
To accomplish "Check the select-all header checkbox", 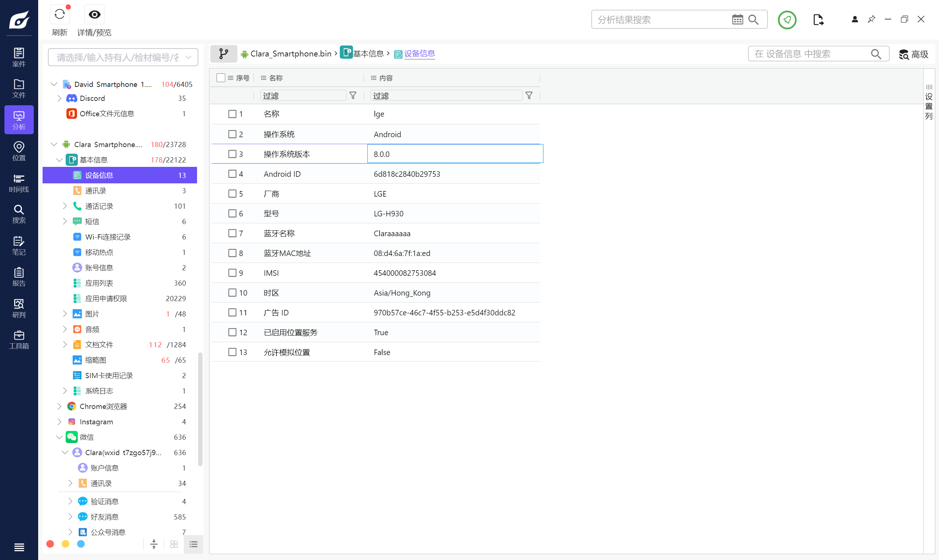I will [x=221, y=78].
